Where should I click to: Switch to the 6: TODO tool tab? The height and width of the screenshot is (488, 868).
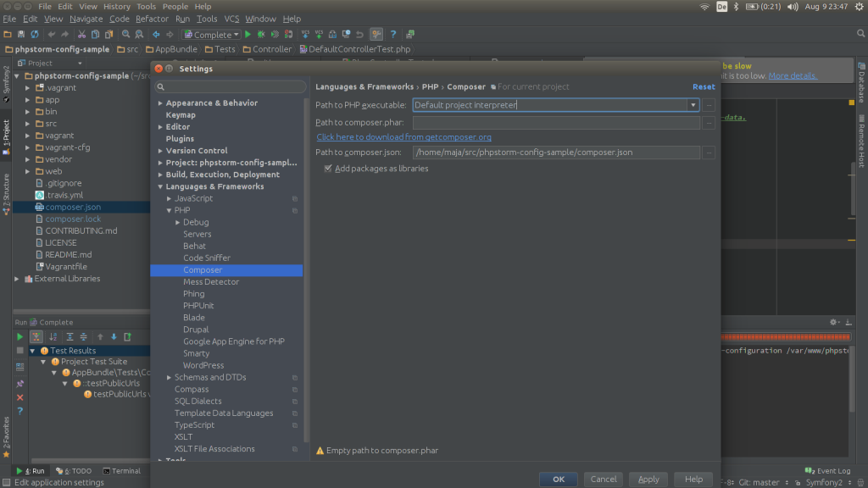(74, 471)
